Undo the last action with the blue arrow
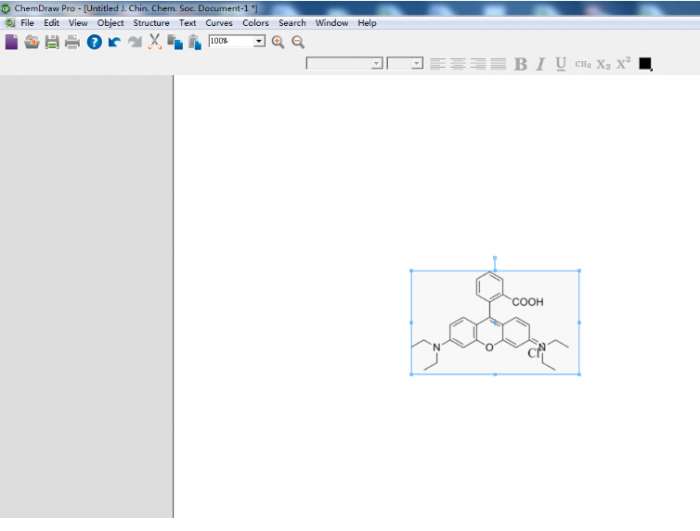Screen dimensions: 700x531 [114, 42]
